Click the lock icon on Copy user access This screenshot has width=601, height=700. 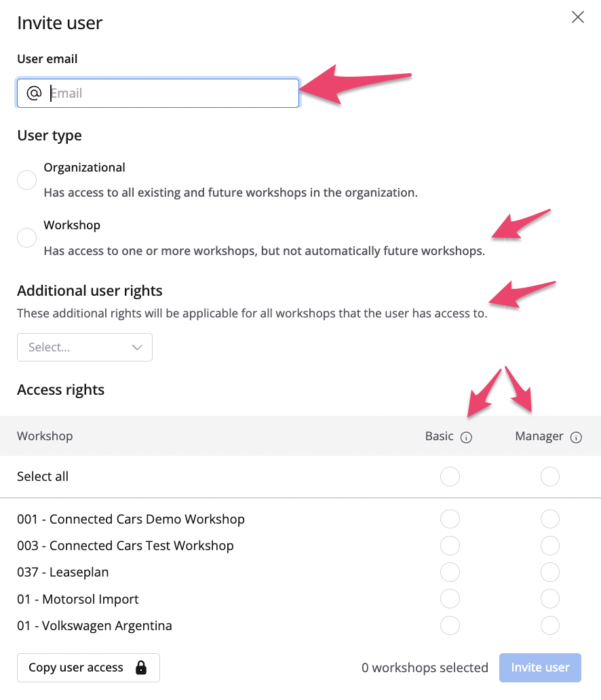141,667
